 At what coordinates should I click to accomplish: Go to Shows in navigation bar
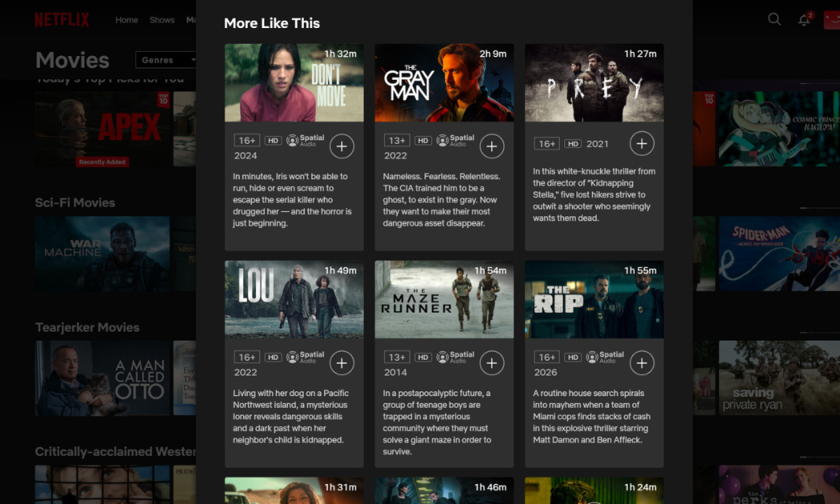(x=162, y=20)
